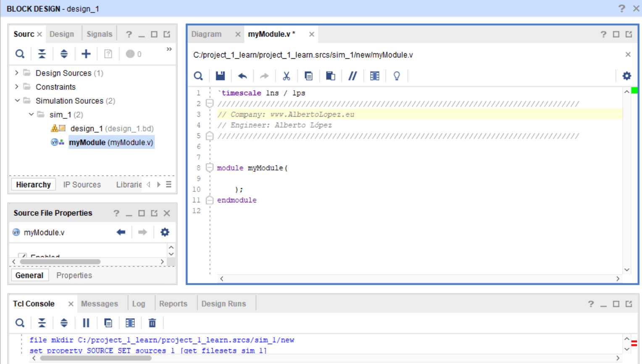Search in the Tcl Console
This screenshot has height=364, width=642.
click(20, 323)
